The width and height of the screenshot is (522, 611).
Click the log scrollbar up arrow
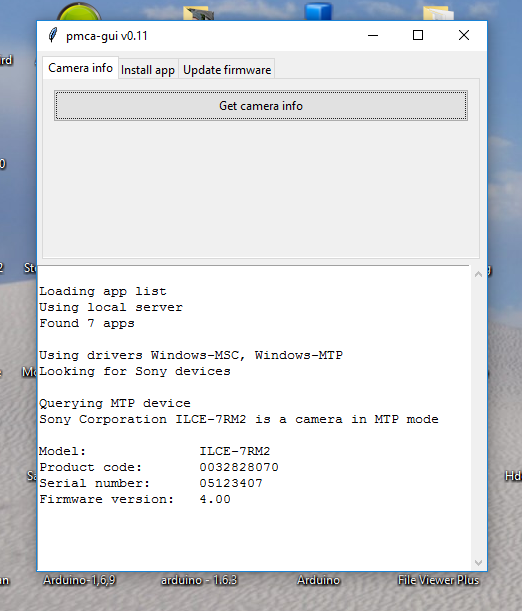[478, 274]
